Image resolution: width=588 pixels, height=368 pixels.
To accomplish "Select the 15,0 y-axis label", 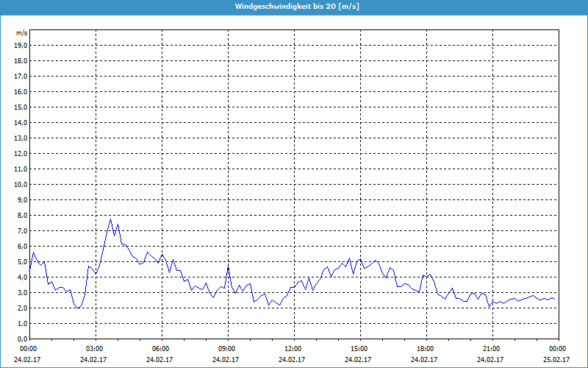I will pyautogui.click(x=21, y=107).
